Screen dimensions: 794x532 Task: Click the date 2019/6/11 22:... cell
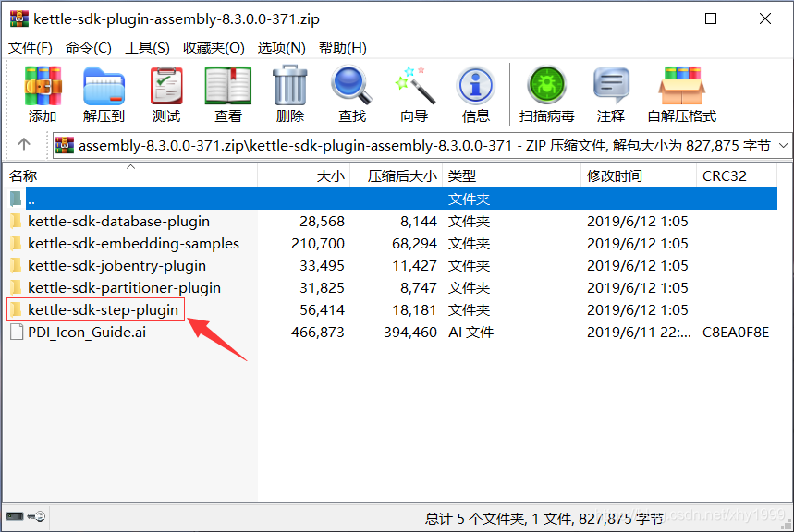coord(639,332)
